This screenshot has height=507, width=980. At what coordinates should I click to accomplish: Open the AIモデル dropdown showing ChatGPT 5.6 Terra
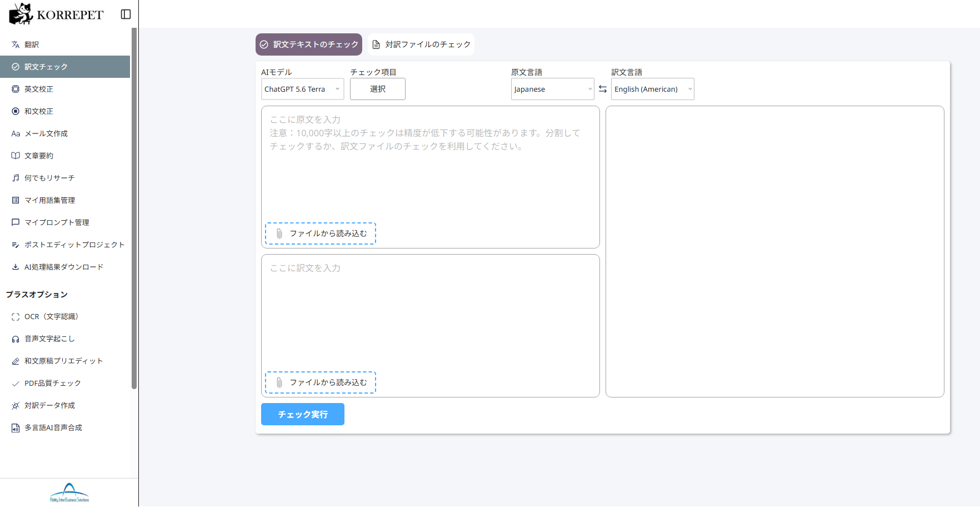click(303, 89)
